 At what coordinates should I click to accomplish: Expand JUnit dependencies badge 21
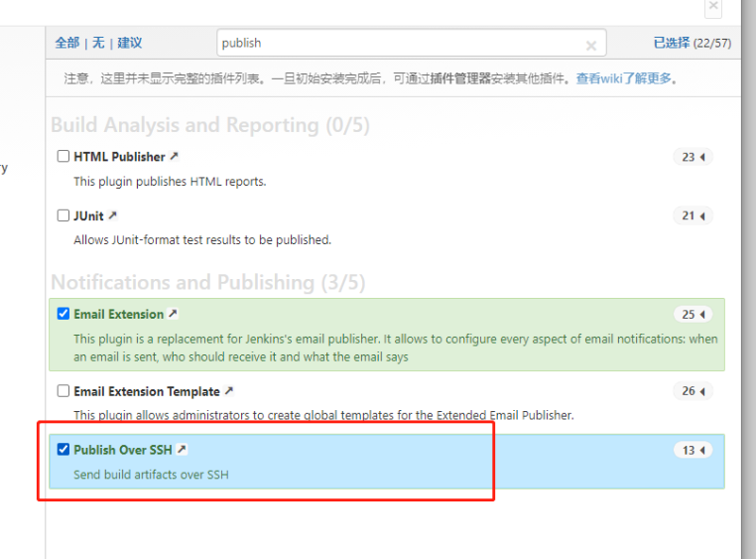(x=693, y=215)
